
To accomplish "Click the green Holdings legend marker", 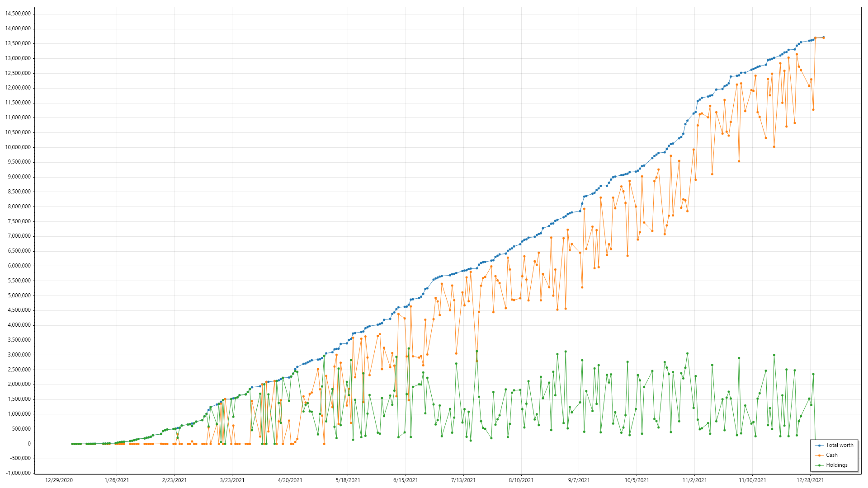I will [819, 465].
